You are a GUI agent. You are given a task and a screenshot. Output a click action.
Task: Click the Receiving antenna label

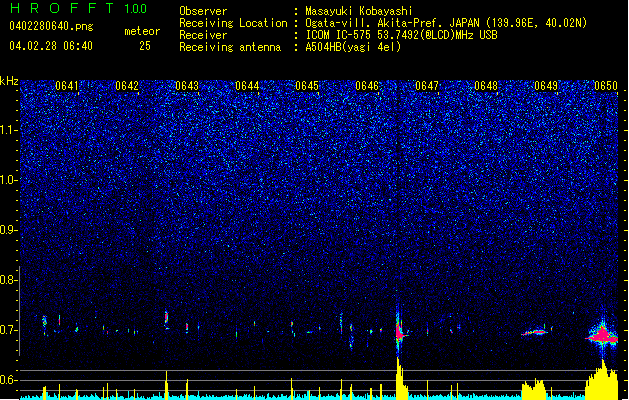coord(230,47)
